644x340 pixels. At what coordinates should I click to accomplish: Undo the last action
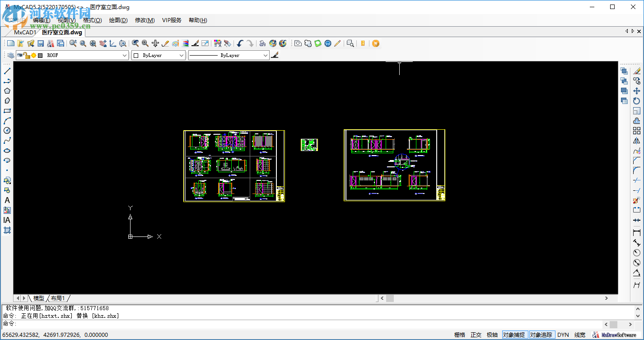[x=240, y=43]
